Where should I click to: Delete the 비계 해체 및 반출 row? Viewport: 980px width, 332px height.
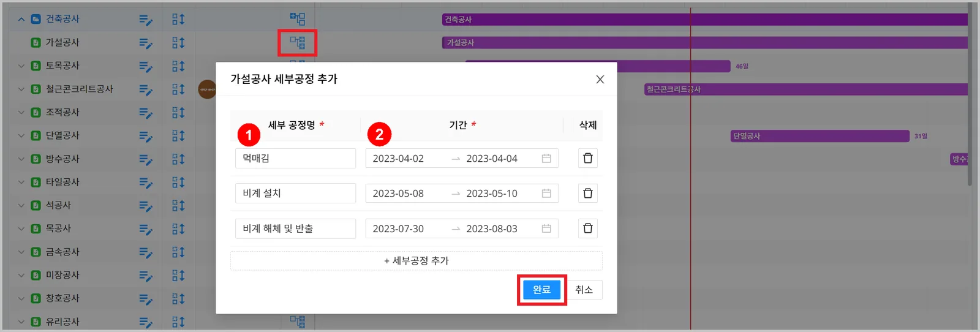point(587,228)
